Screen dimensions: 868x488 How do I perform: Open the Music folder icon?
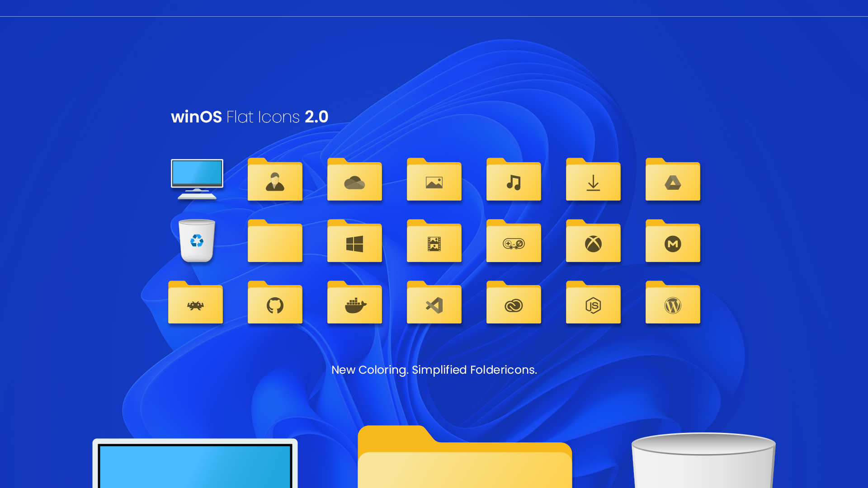tap(514, 181)
